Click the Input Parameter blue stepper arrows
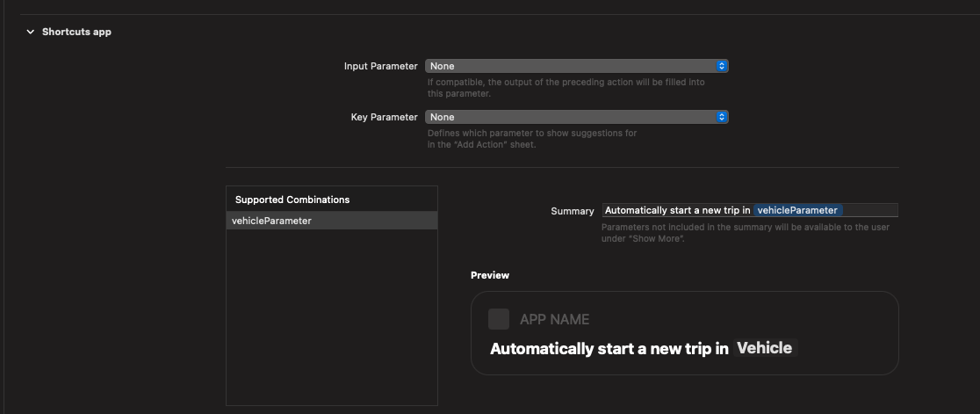The height and width of the screenshot is (414, 980). (722, 66)
